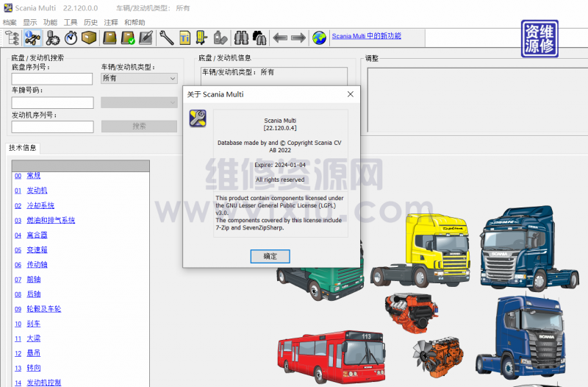Viewport: 588px width, 387px height.
Task: Open the 显示 menu
Action: point(30,23)
